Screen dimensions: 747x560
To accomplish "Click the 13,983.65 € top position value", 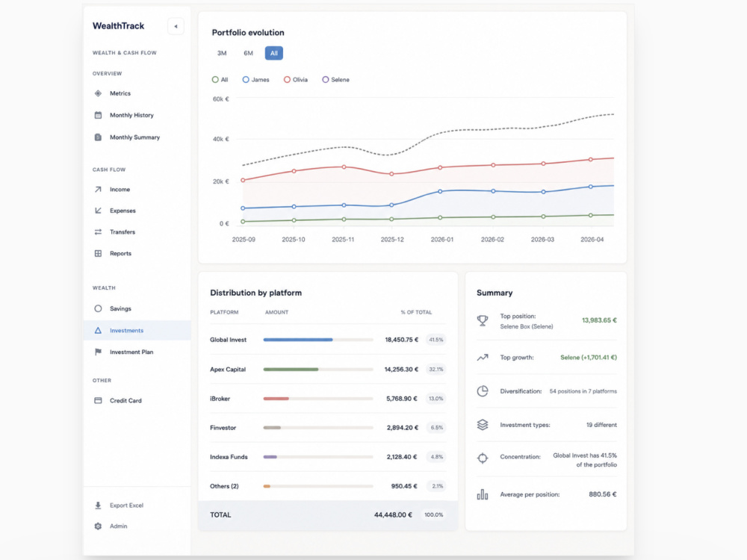I will tap(599, 320).
